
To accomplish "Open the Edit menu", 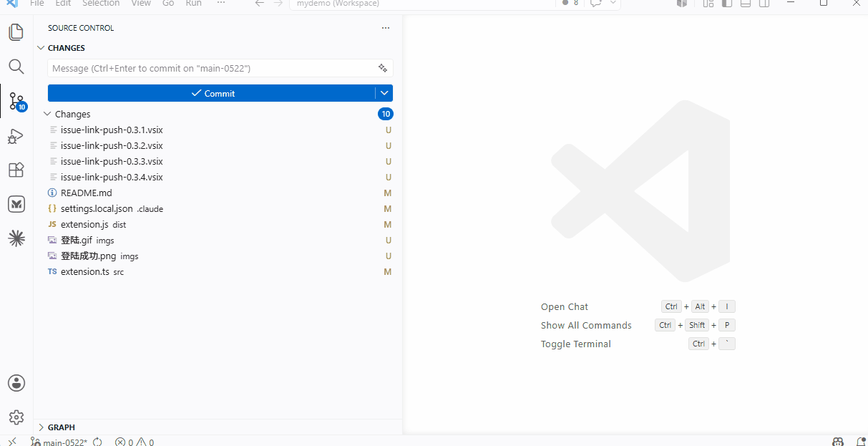I will (x=63, y=4).
